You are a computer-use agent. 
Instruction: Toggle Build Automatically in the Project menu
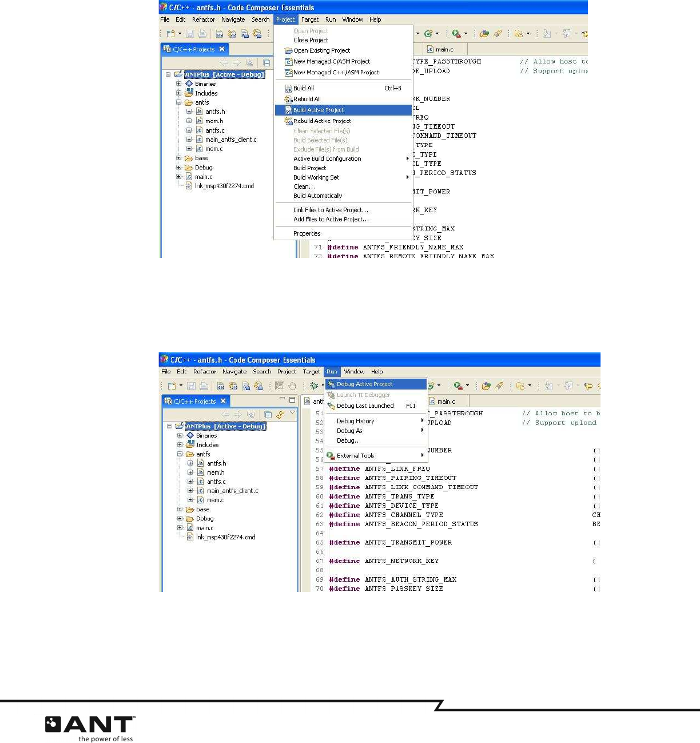(343, 196)
